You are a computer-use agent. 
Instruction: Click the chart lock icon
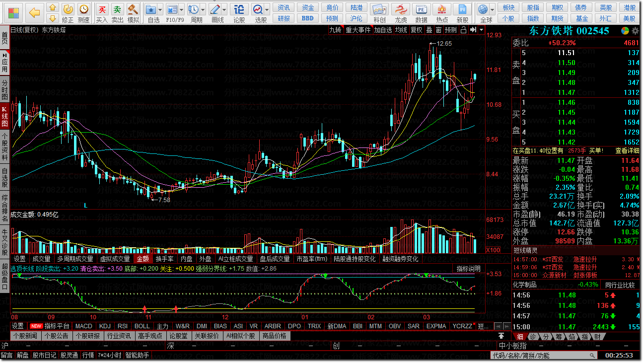tap(463, 30)
